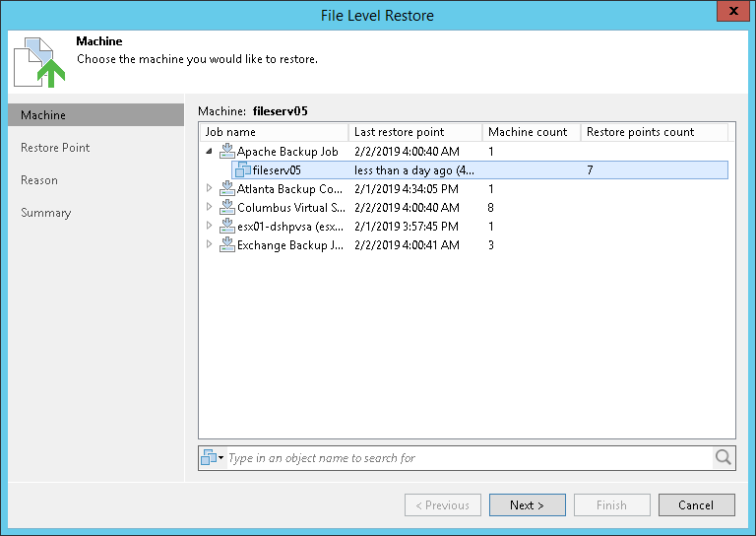
Task: Expand the Columbus Virtual job node
Action: 209,208
